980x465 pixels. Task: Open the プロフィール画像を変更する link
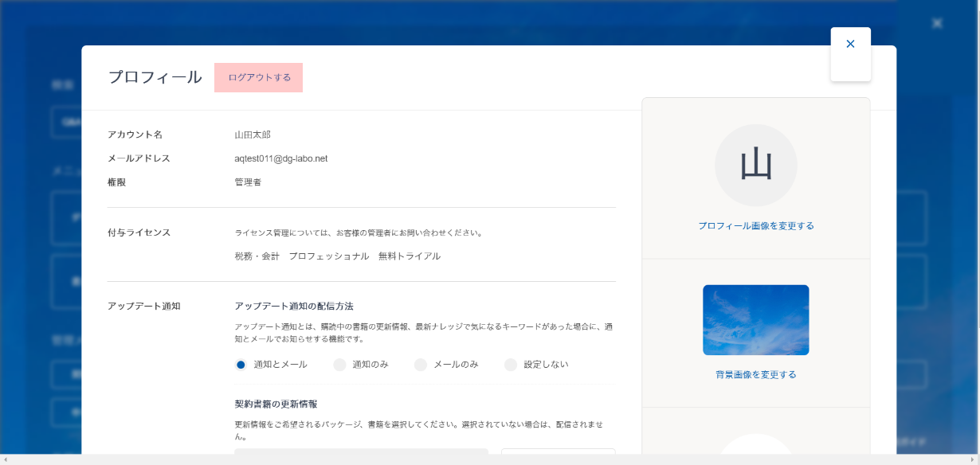[x=756, y=226]
